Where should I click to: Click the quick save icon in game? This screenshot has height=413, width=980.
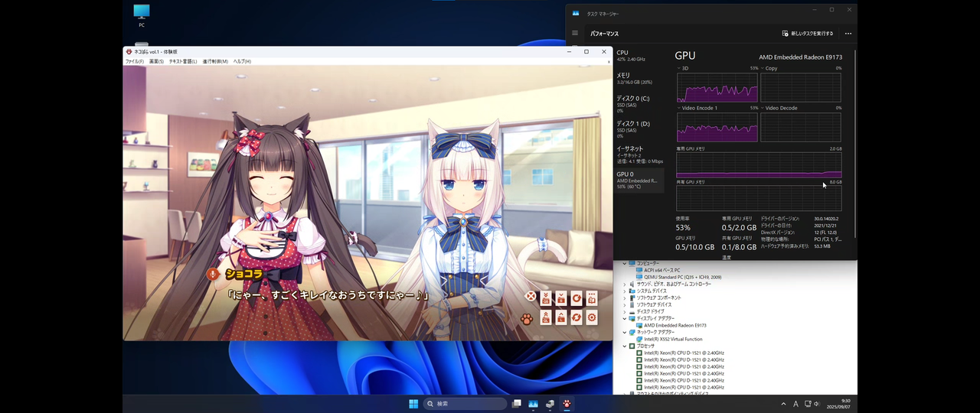546,298
